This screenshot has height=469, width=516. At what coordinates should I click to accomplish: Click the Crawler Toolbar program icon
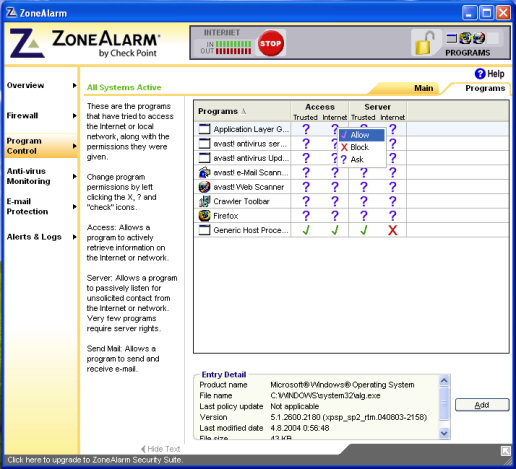204,201
